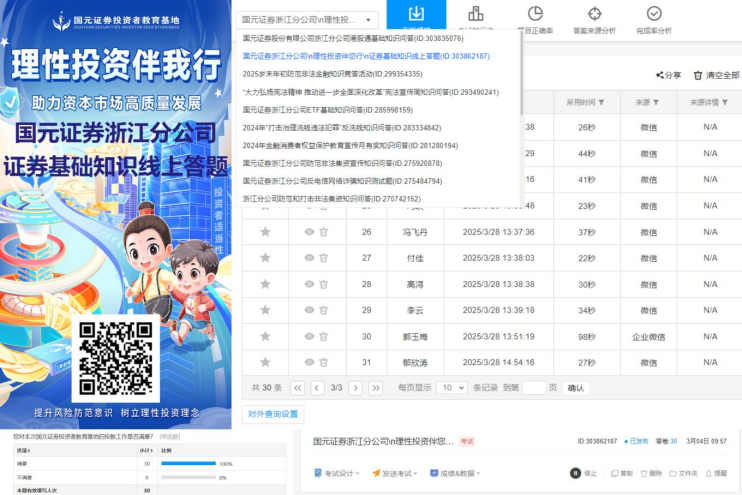
Task: Select 理性投资伴您行 (ID:303862187) entry
Action: pos(366,56)
